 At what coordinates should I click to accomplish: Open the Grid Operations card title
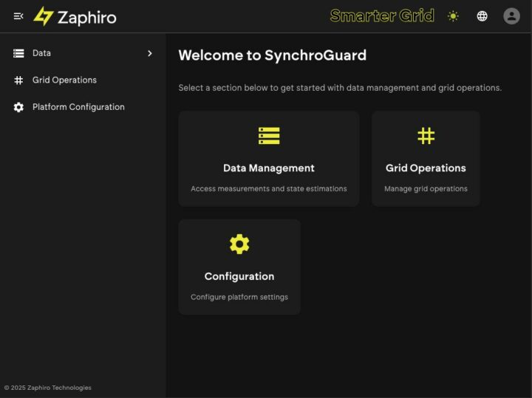click(x=426, y=168)
